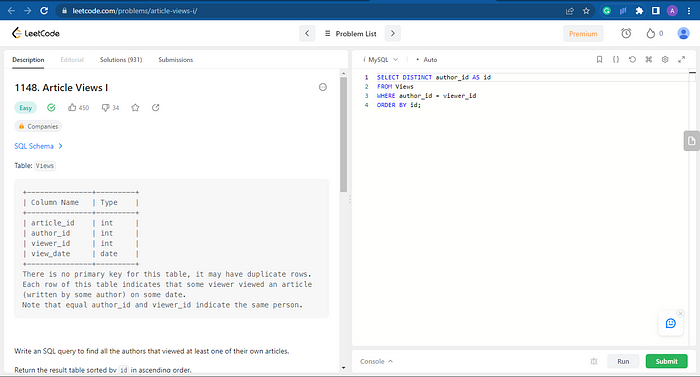Place cursor on code line 4
Image resolution: width=700 pixels, height=377 pixels.
coord(399,105)
